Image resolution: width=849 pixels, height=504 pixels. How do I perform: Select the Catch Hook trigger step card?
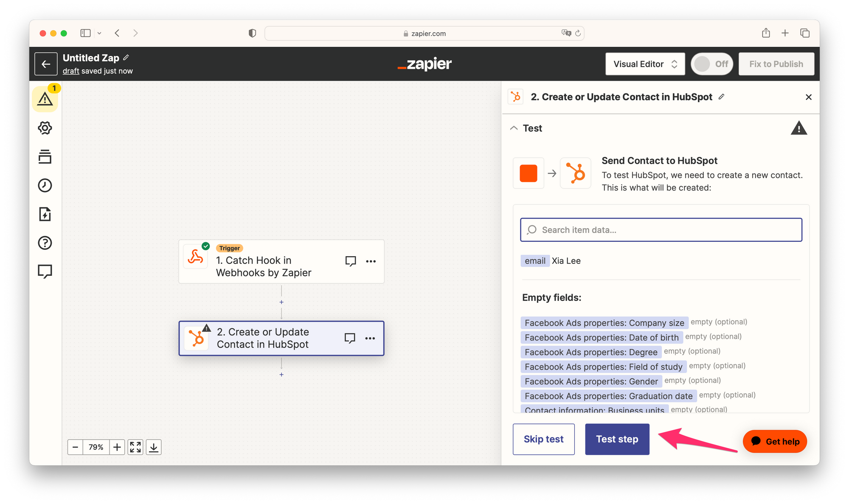(281, 262)
